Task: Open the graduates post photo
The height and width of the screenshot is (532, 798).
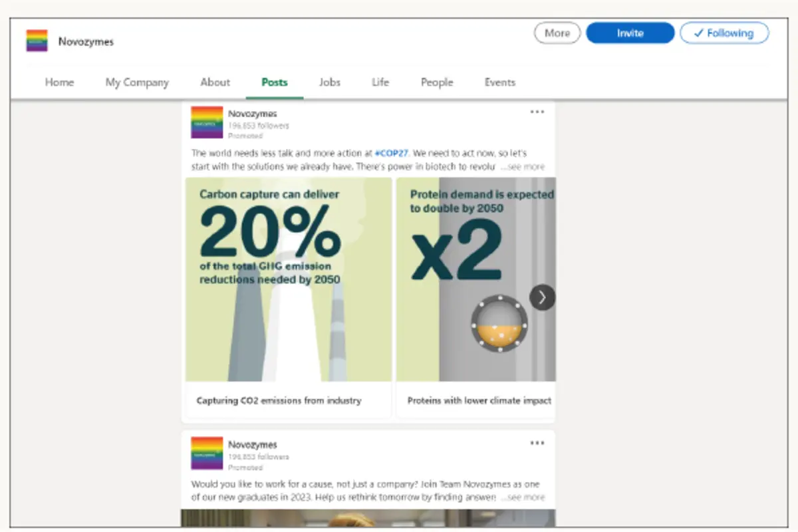Action: click(x=368, y=518)
